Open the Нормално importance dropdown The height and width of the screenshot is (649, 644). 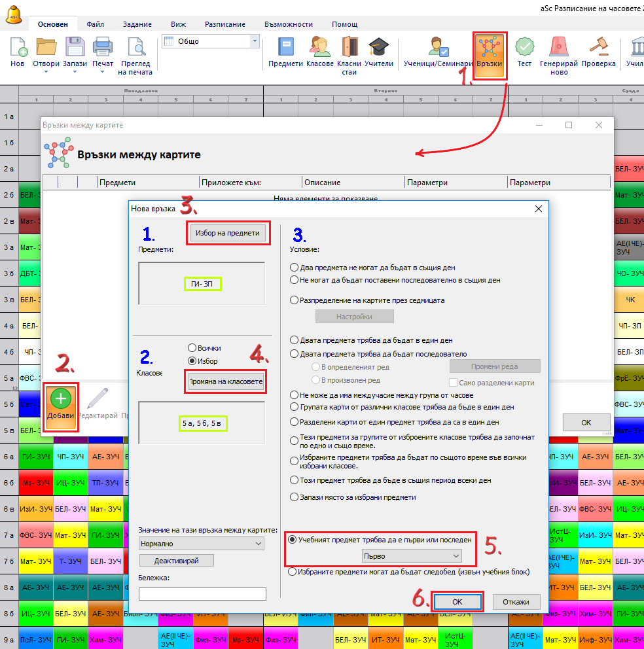[x=202, y=543]
